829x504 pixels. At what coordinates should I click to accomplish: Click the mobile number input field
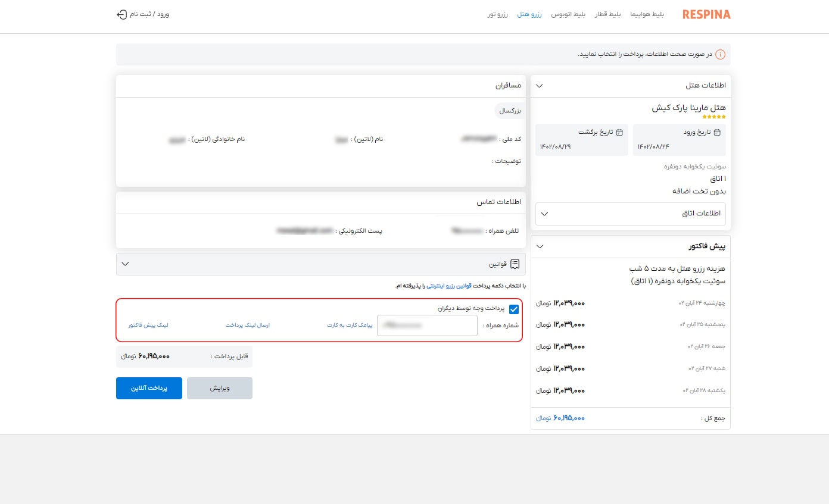(427, 325)
